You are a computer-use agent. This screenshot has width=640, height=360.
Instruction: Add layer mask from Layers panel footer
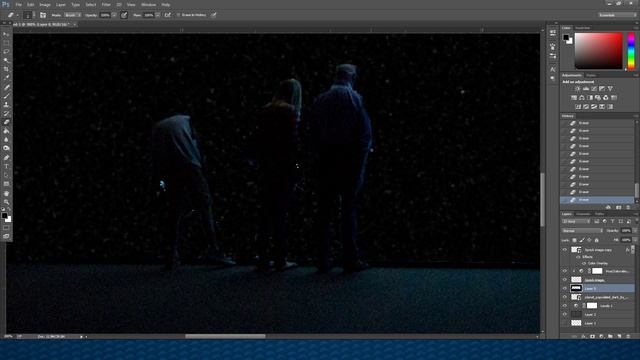click(593, 336)
